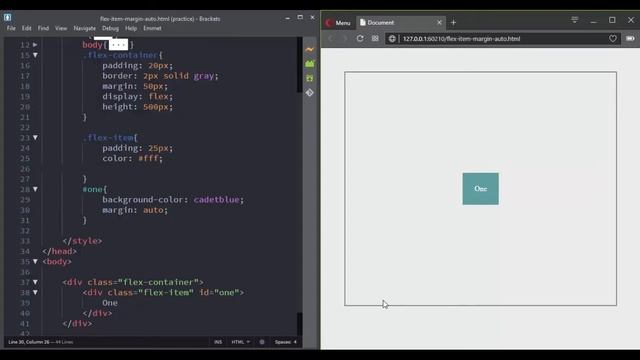Open the Emmet menu in Brackets
This screenshot has width=640, height=360.
coord(152,28)
